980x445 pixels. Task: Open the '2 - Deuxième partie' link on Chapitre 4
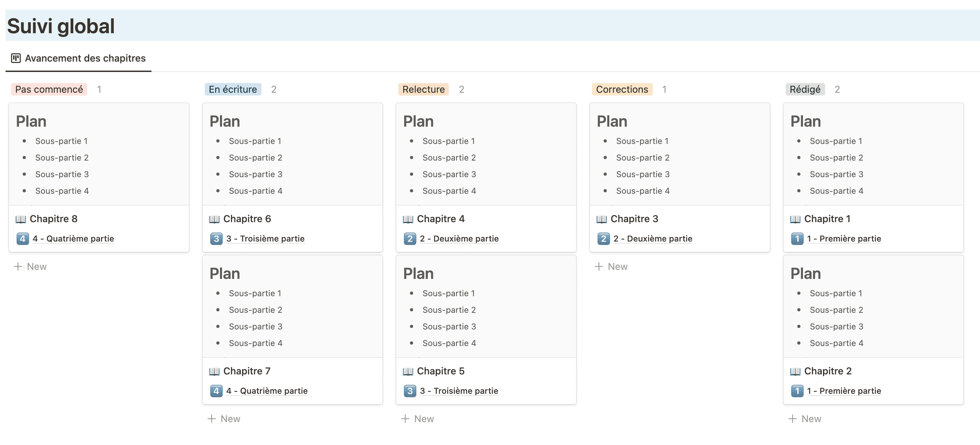(459, 239)
